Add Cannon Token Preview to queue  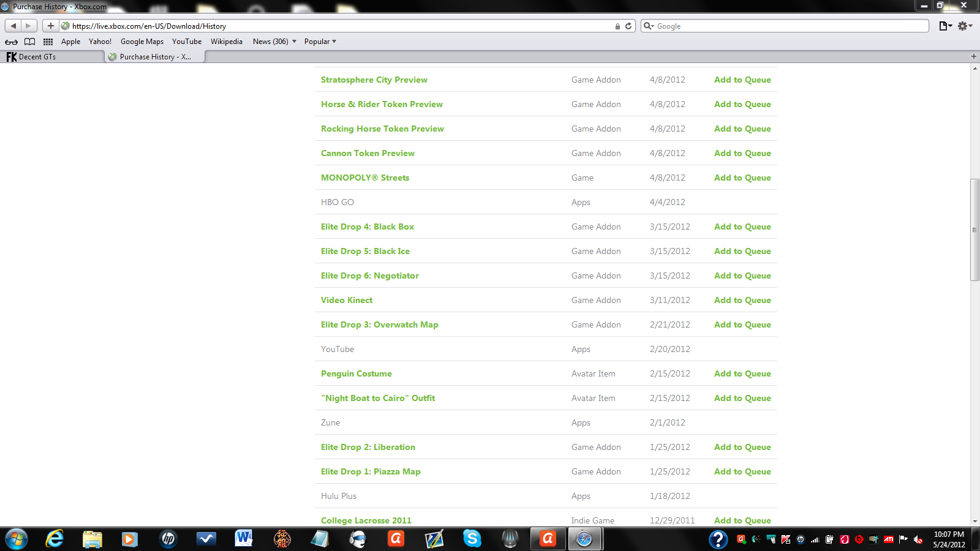(742, 153)
